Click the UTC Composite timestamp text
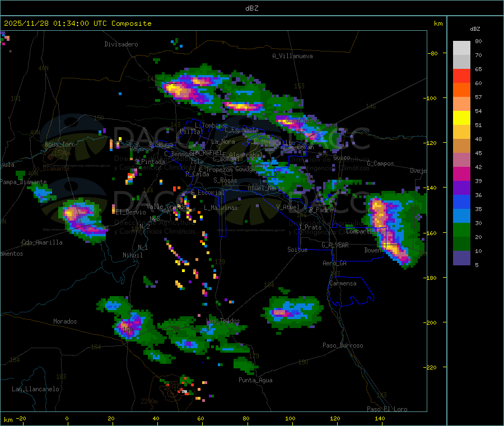 pyautogui.click(x=78, y=24)
